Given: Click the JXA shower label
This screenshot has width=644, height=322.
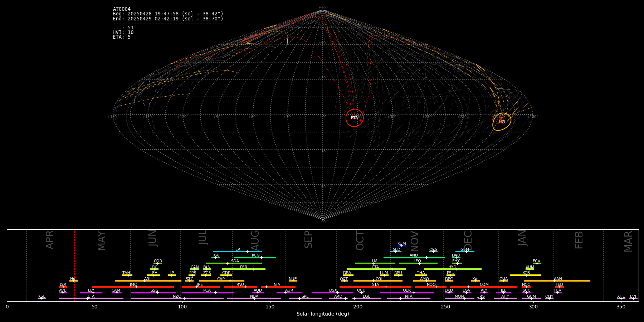Looking at the screenshot, I should click(215, 255).
